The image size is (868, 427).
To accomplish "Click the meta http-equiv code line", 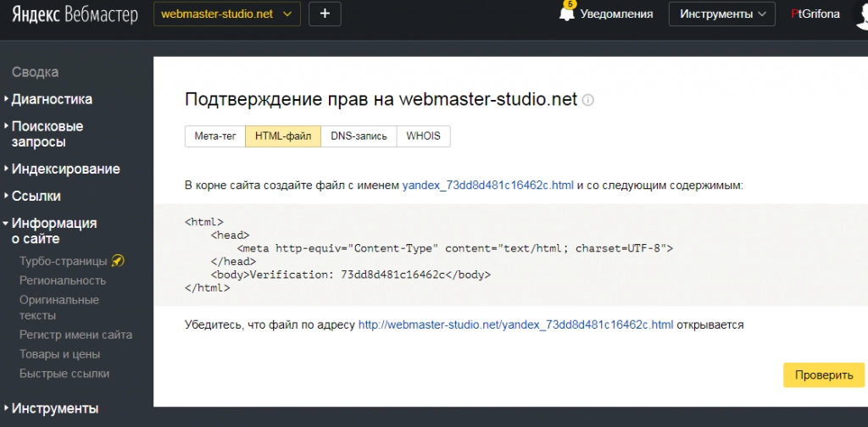I will coord(455,248).
